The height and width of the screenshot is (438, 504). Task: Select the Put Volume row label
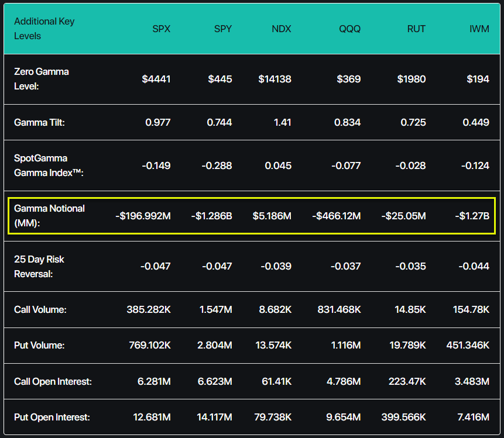39,345
